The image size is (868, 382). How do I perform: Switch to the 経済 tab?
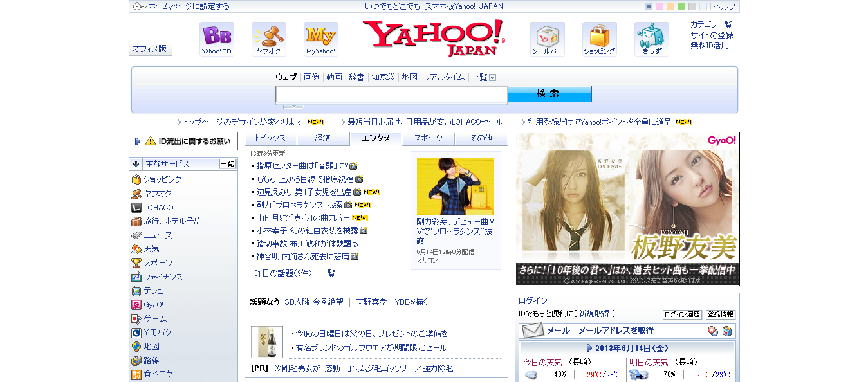[323, 138]
